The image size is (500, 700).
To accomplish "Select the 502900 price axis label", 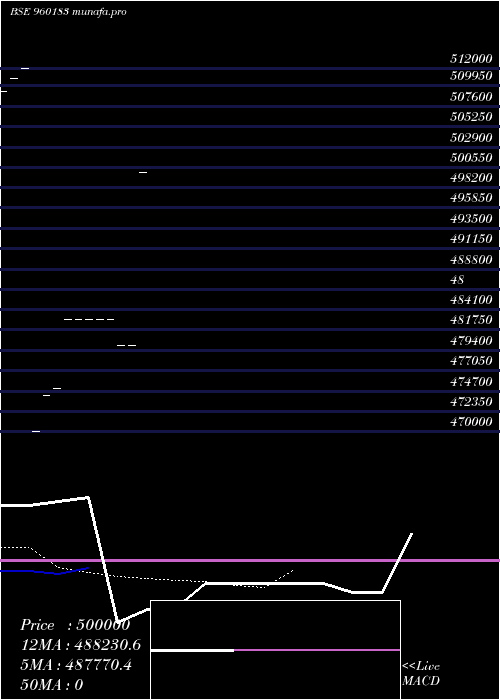I will (x=471, y=138).
